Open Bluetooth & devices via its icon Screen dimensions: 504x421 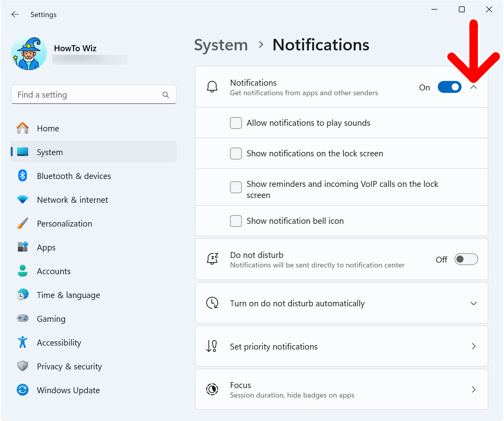[x=23, y=176]
